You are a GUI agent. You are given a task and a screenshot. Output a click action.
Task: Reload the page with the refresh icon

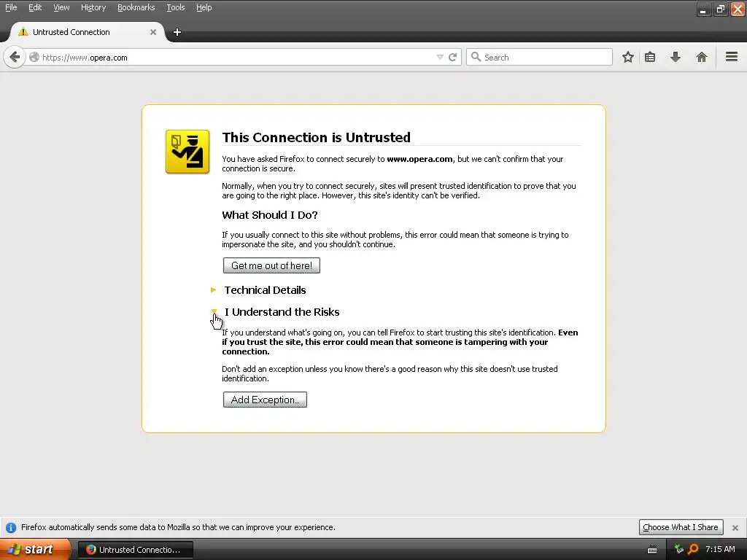[x=452, y=57]
